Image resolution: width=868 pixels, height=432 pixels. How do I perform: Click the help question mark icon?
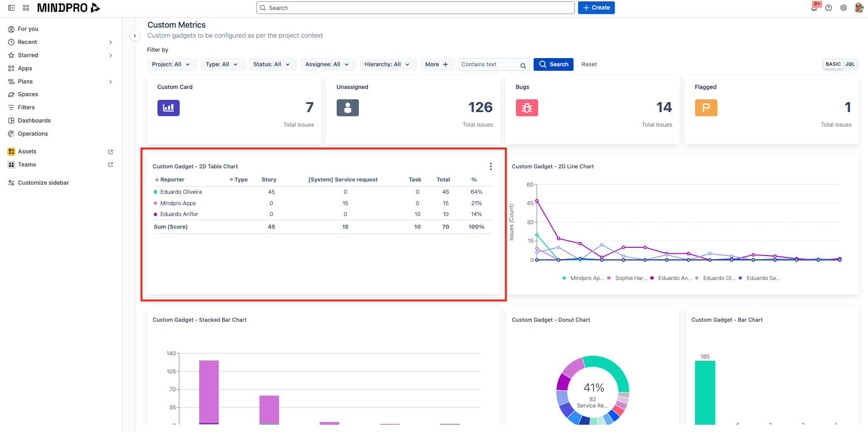coord(829,8)
